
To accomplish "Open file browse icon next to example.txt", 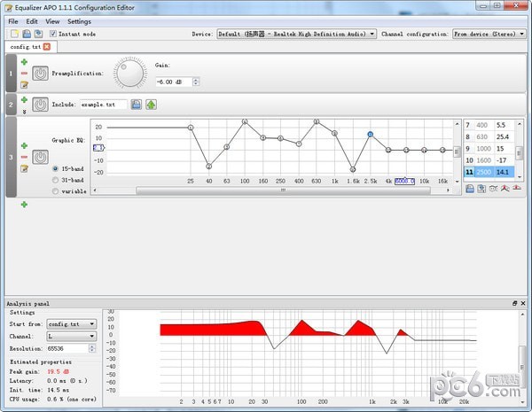I will pos(137,105).
